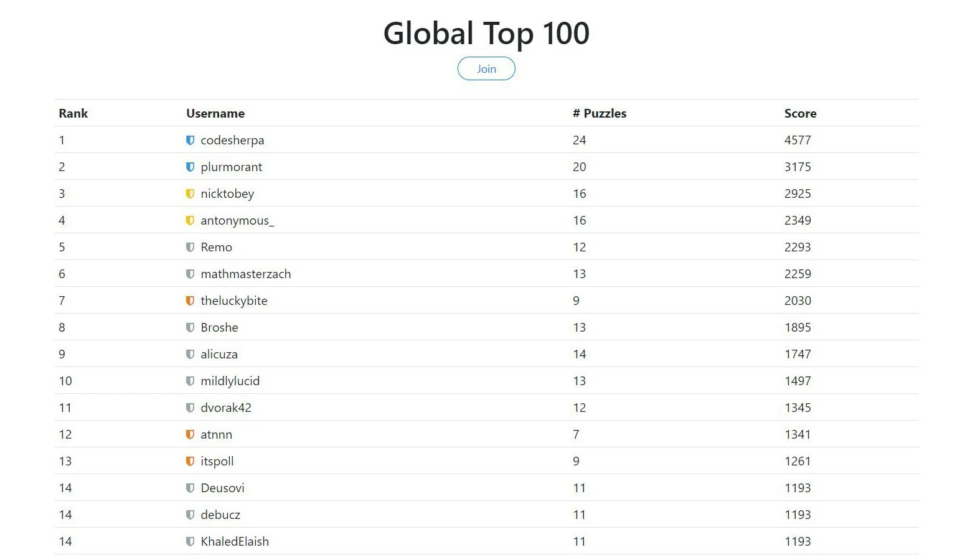This screenshot has width=965, height=560.
Task: Click the # Puzzles column header
Action: tap(600, 113)
